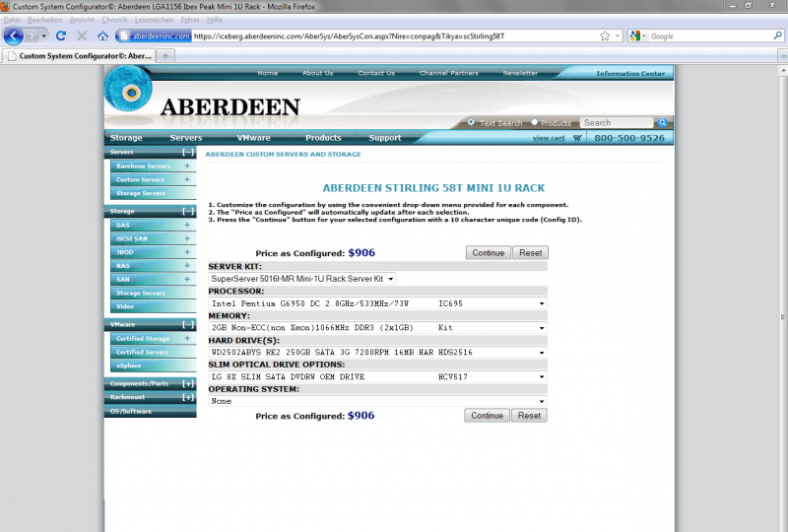This screenshot has height=532, width=788.
Task: Expand SAN plus icon
Action: click(x=187, y=279)
